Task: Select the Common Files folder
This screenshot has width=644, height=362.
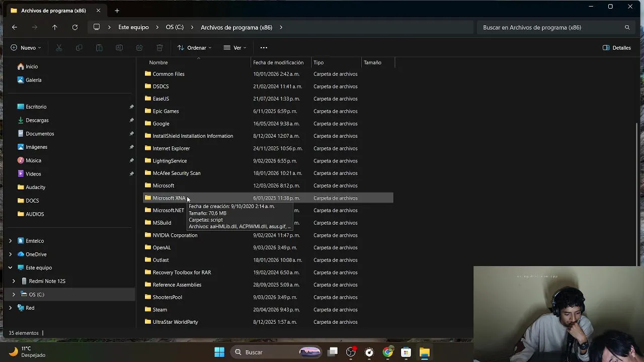Action: [169, 74]
